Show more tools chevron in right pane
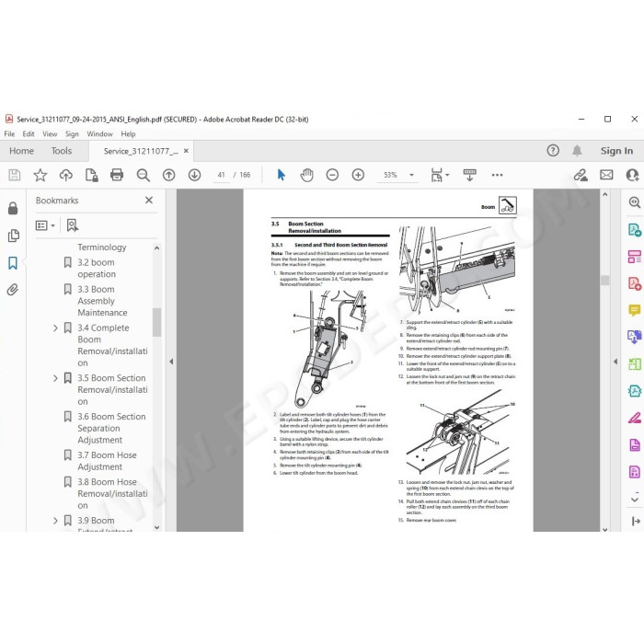The image size is (644, 644). point(634,500)
